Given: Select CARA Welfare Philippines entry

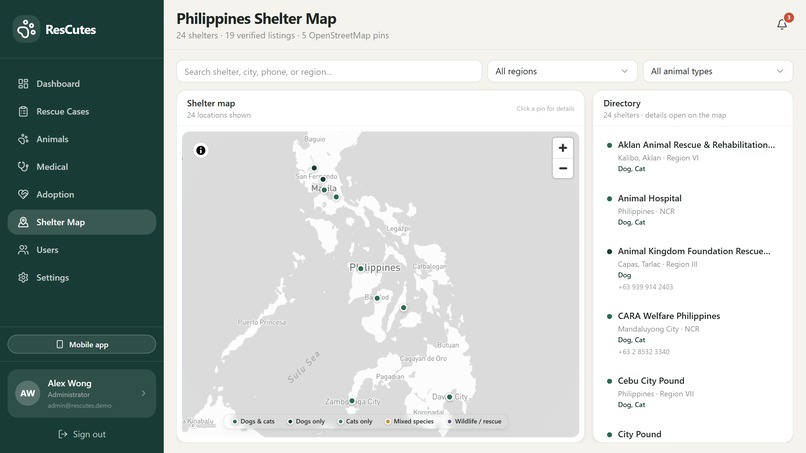Looking at the screenshot, I should pyautogui.click(x=692, y=333).
